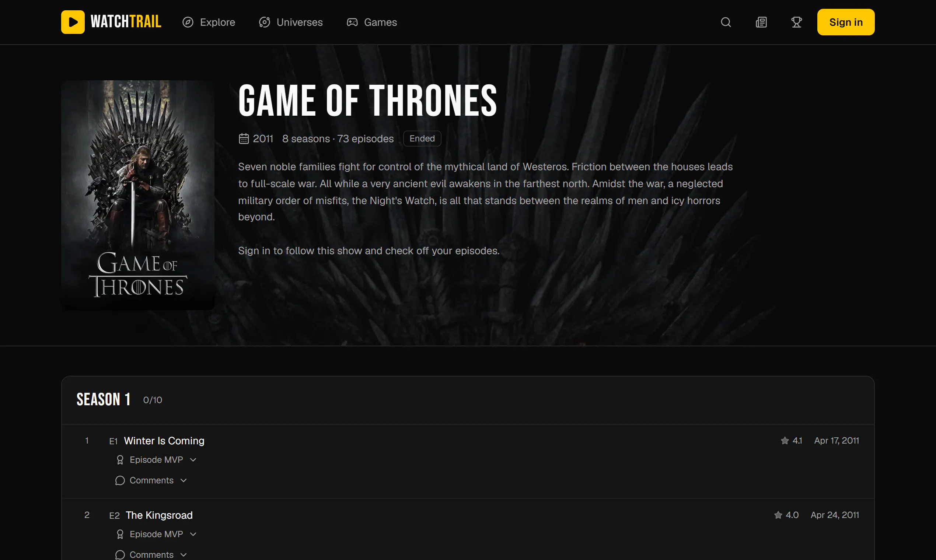Open the news feed newspaper icon
The width and height of the screenshot is (936, 560).
[x=761, y=22]
